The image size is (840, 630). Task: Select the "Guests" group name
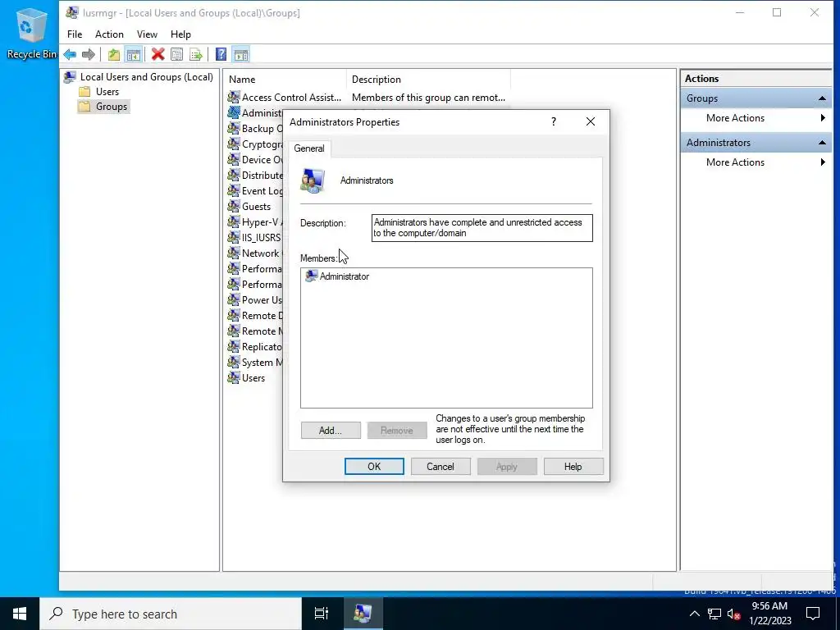256,206
